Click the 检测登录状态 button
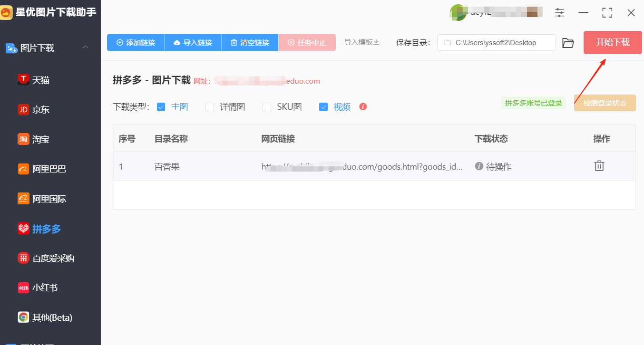 click(605, 103)
